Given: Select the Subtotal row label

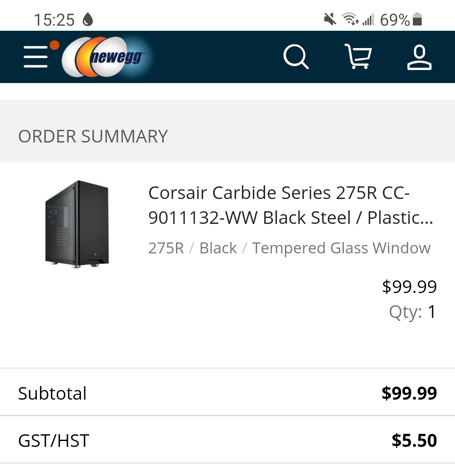Looking at the screenshot, I should coord(52,393).
